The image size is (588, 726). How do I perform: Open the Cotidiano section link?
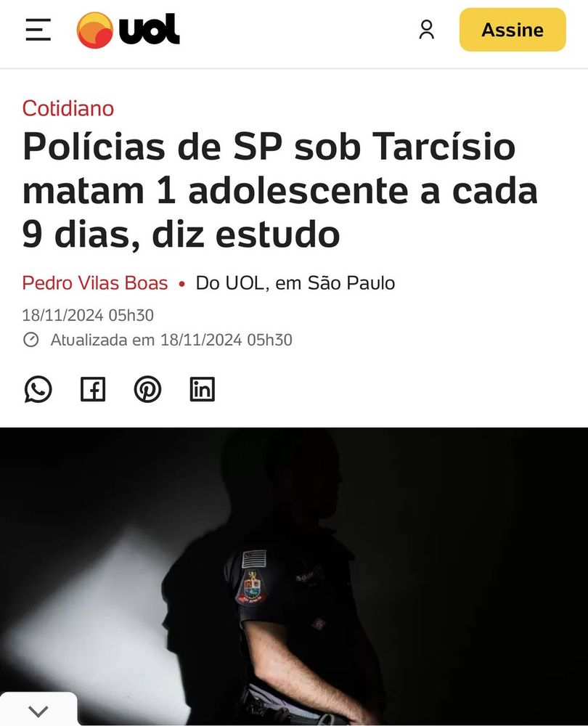coord(68,108)
